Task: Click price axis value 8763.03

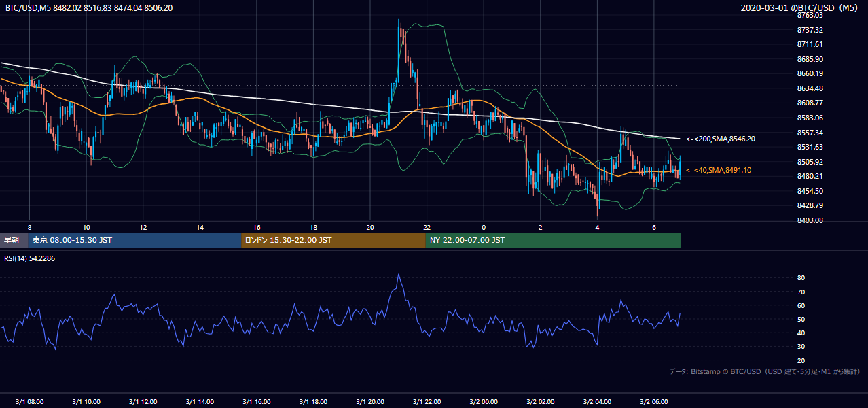Action: [x=810, y=15]
